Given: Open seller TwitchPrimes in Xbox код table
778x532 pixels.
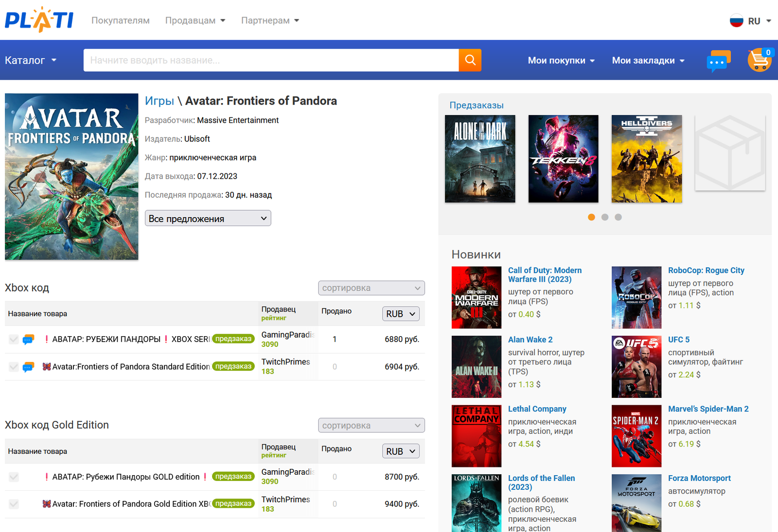Looking at the screenshot, I should [x=285, y=362].
